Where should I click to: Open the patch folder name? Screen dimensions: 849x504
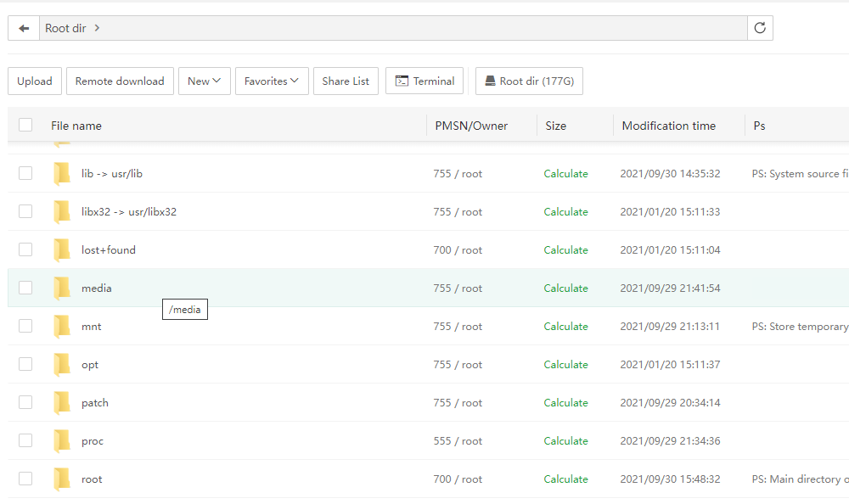95,403
